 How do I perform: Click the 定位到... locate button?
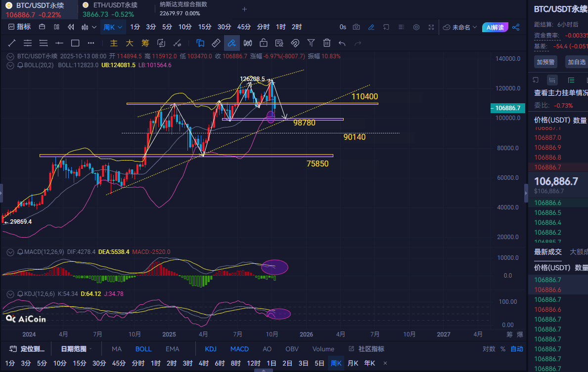pyautogui.click(x=27, y=349)
